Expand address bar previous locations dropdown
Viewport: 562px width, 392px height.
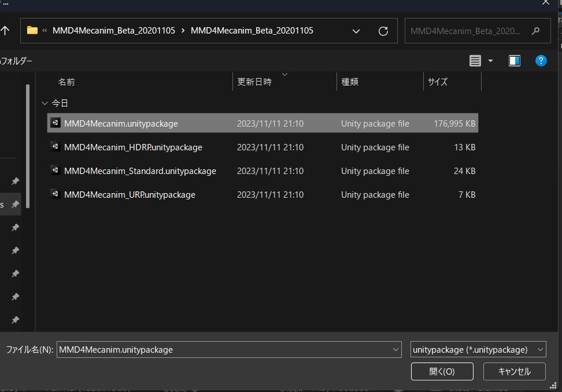(x=356, y=31)
